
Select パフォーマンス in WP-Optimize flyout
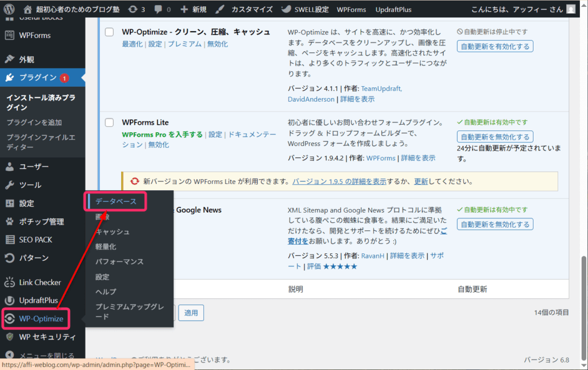point(119,262)
